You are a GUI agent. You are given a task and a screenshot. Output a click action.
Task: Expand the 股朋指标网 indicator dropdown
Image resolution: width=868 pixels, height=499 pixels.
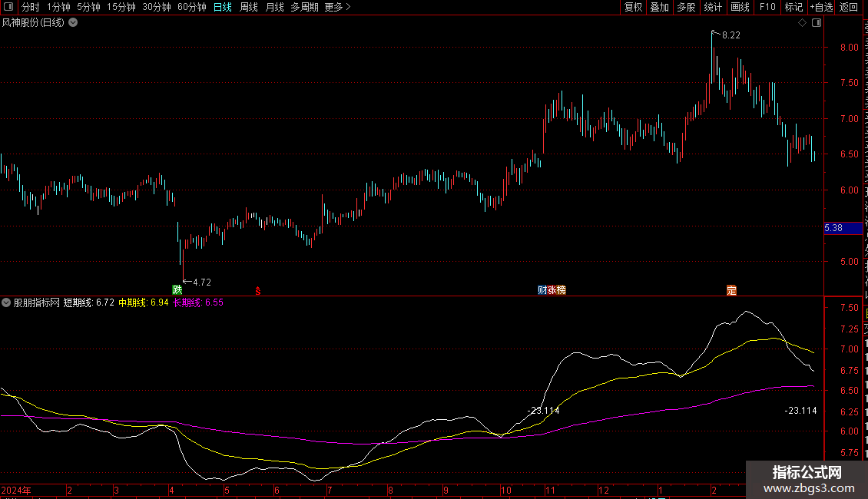point(7,302)
